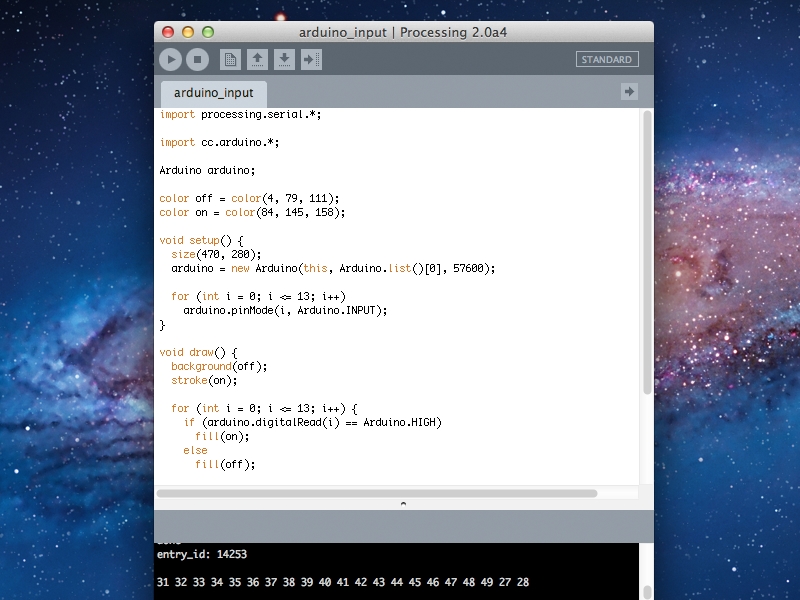The width and height of the screenshot is (800, 600).
Task: Click the 'if (arduino.digitalRead(i) == Arduino.HIGH)' line
Action: point(313,422)
